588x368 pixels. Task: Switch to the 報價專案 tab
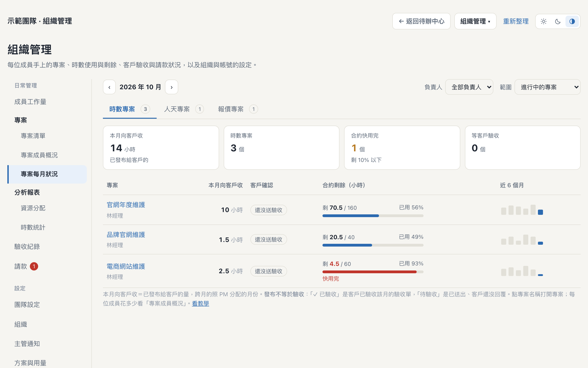238,109
